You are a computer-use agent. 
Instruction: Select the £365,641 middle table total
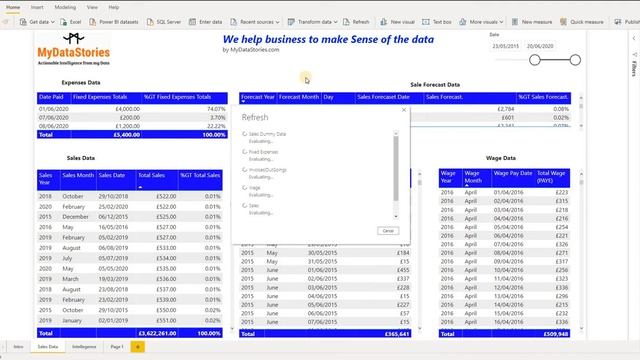coord(397,334)
